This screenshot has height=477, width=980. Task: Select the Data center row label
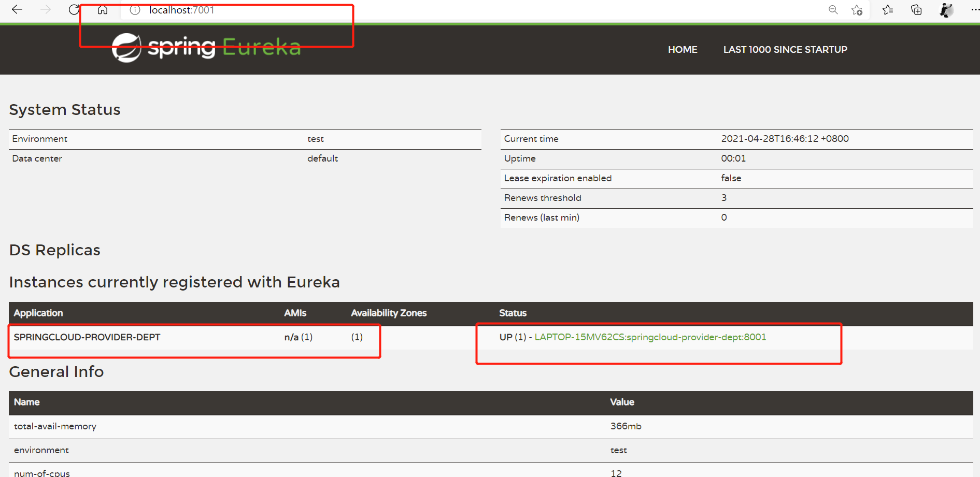[x=37, y=158]
